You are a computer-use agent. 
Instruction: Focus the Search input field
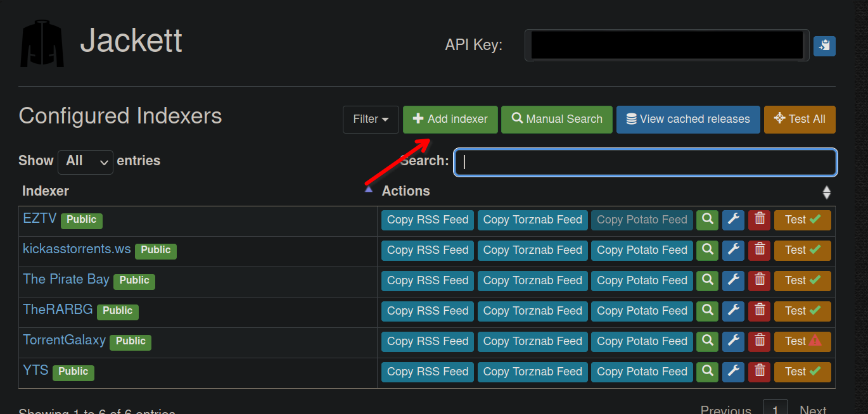(646, 162)
